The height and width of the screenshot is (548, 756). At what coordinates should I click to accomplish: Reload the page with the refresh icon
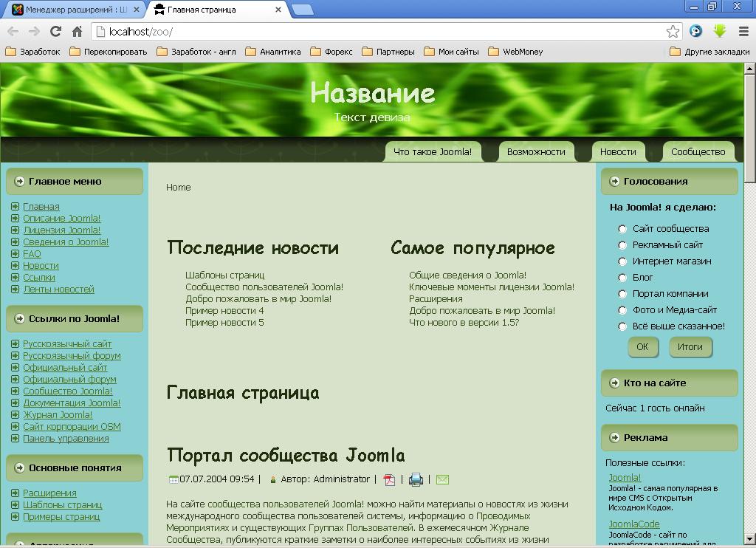55,32
